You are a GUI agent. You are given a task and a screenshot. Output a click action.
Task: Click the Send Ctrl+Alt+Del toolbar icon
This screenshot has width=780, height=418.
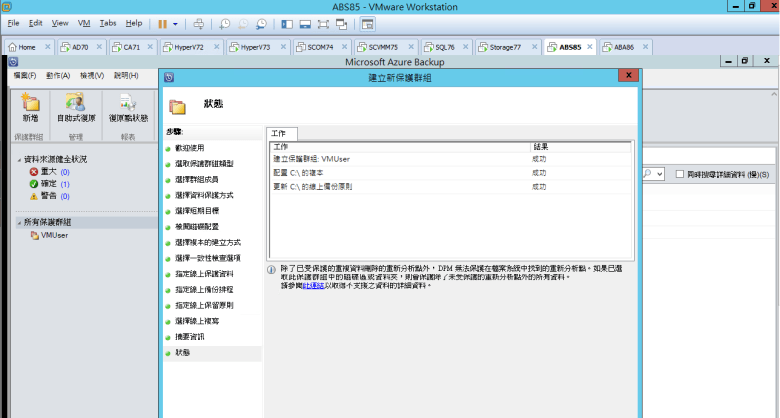point(198,24)
